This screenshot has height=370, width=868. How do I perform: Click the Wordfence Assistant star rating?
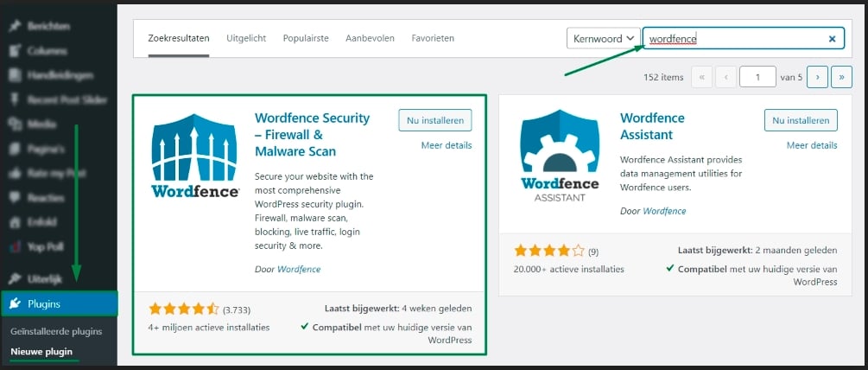pyautogui.click(x=549, y=251)
